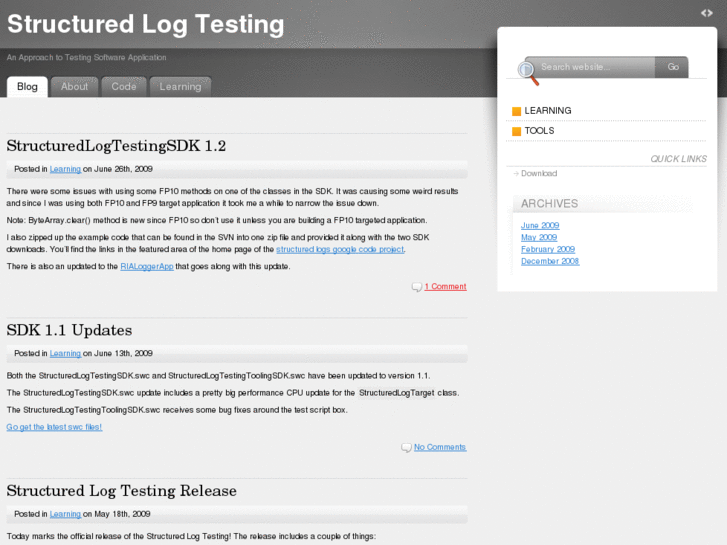Click the speech bubble icon beside No Comments
Screen dimensions: 727x545
coord(406,448)
